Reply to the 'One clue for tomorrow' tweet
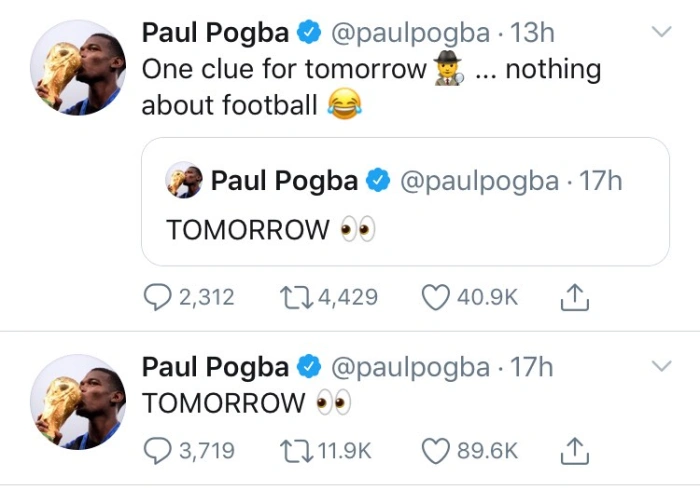700x490 pixels. 160,297
